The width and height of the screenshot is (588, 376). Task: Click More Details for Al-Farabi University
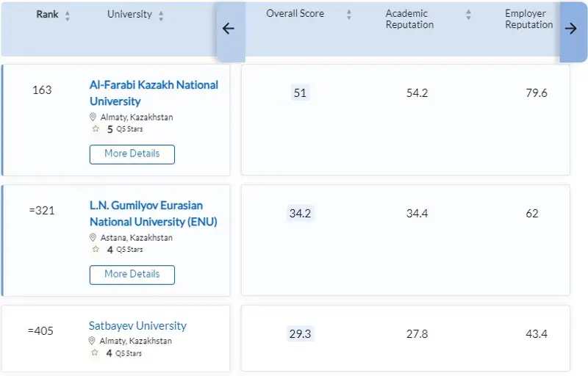132,154
